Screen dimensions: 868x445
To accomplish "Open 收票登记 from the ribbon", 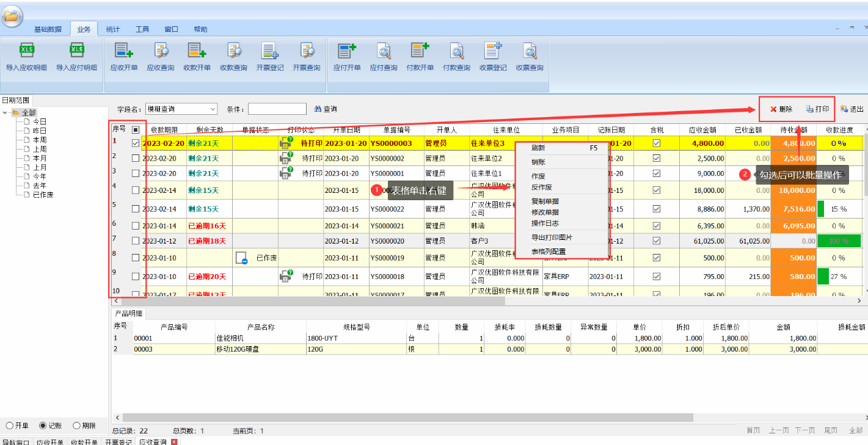I will [x=493, y=51].
